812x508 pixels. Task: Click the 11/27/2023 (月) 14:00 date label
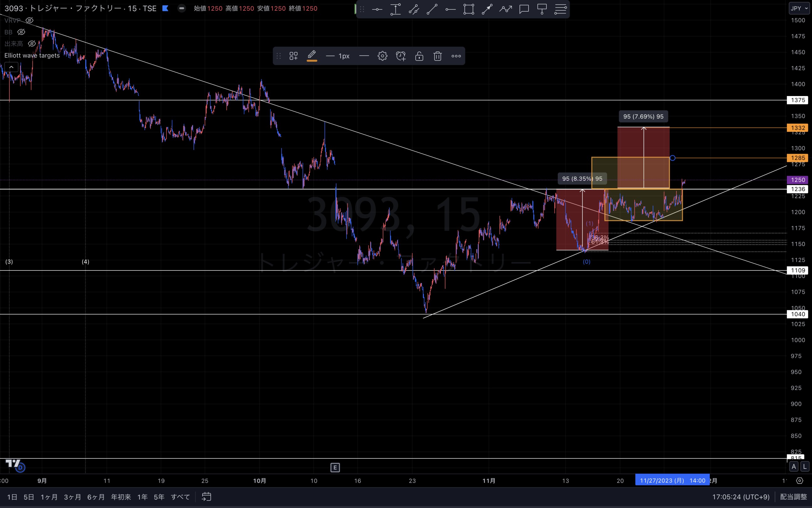[x=672, y=480]
